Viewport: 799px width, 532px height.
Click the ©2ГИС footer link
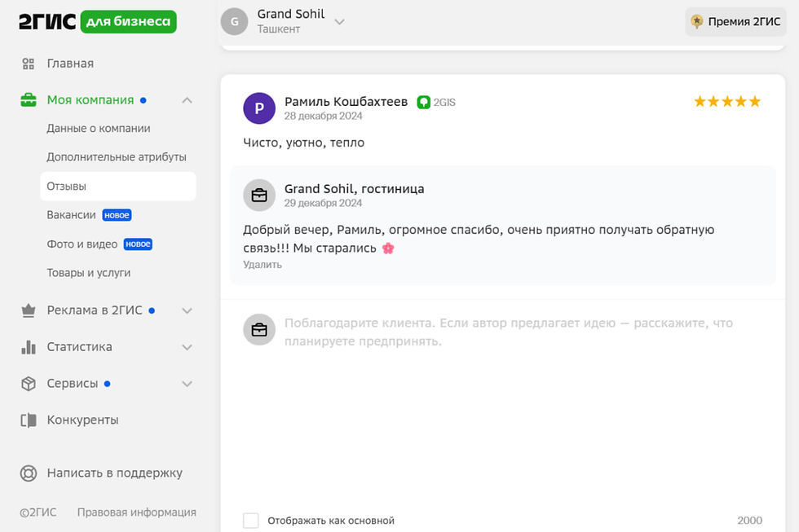point(38,512)
